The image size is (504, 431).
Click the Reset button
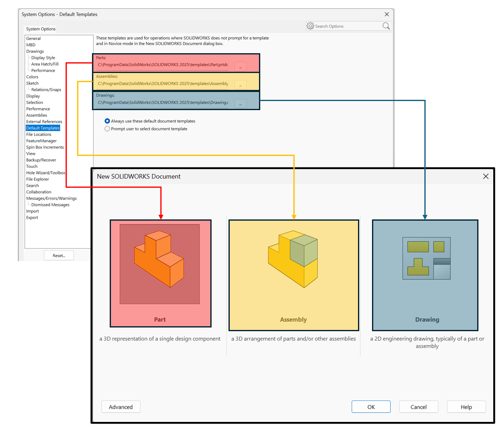(59, 256)
